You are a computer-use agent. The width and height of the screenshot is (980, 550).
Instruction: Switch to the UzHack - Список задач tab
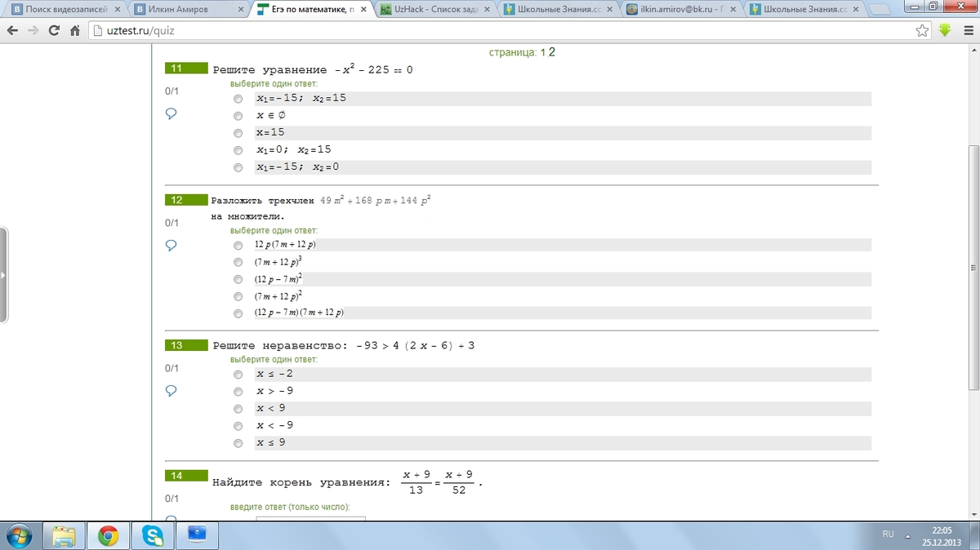(434, 10)
